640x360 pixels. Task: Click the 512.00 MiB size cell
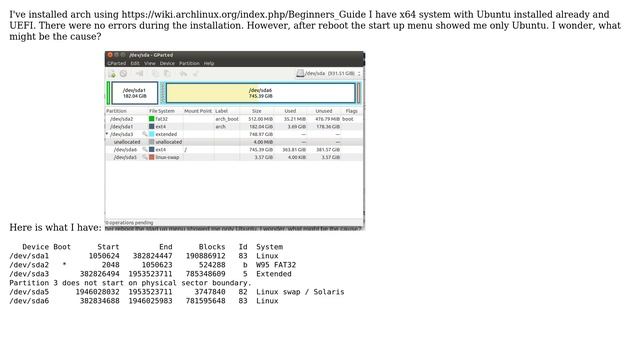click(x=260, y=119)
